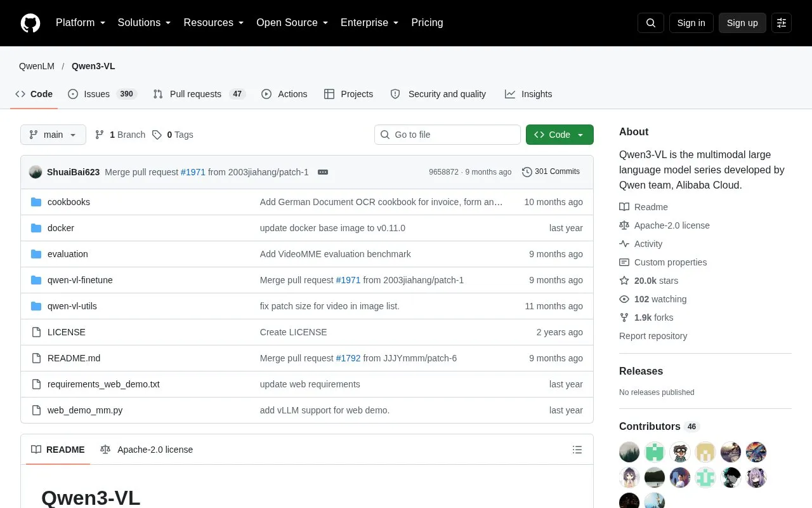
Task: Open the main branch selector dropdown
Action: 53,135
